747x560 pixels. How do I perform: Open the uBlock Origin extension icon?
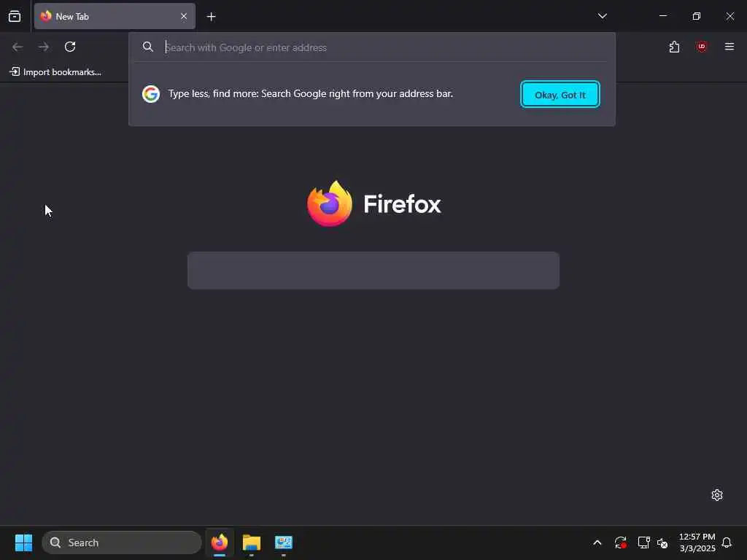click(x=701, y=47)
